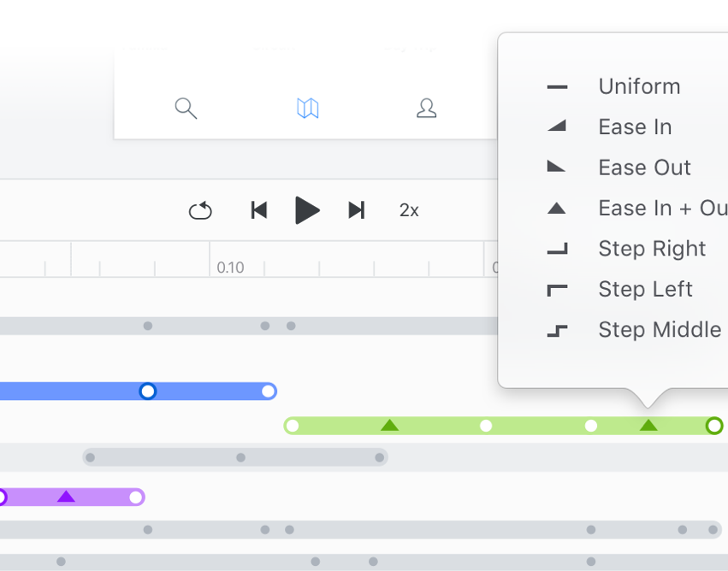
Task: Select the white keyframe on the green bar
Action: point(485,425)
